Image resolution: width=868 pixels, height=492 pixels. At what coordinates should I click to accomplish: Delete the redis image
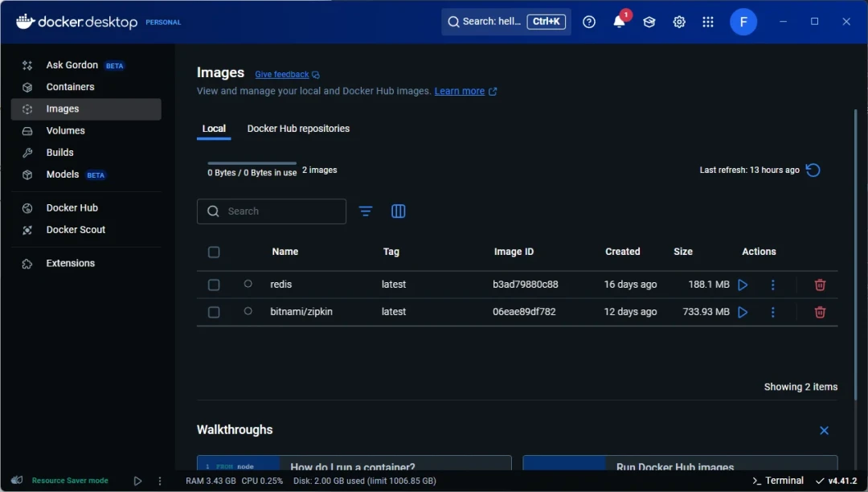pos(820,285)
